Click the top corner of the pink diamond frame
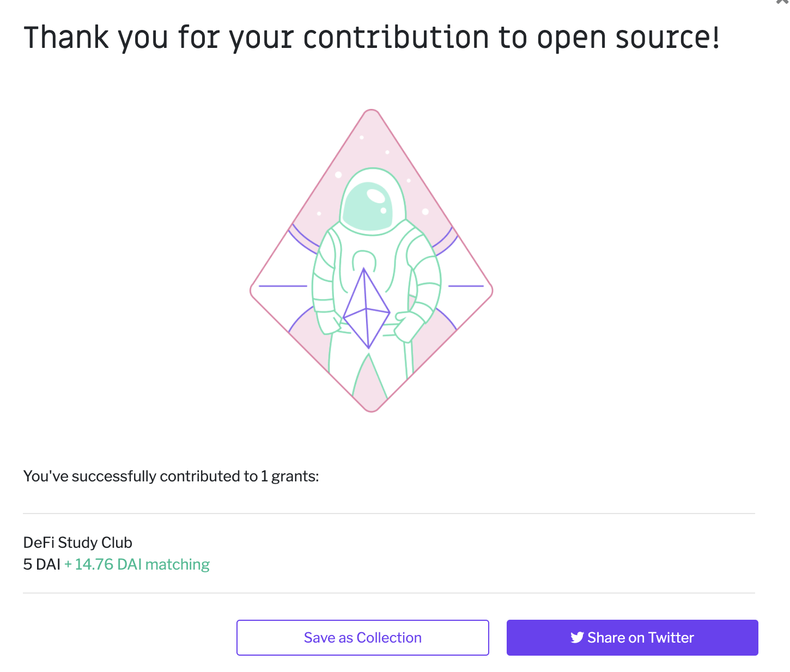The image size is (790, 672). 372,112
